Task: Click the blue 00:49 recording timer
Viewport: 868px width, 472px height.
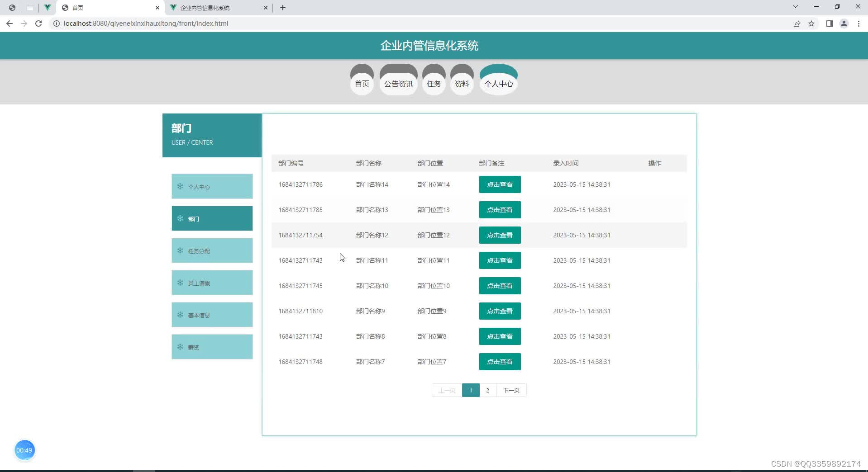Action: pos(24,450)
